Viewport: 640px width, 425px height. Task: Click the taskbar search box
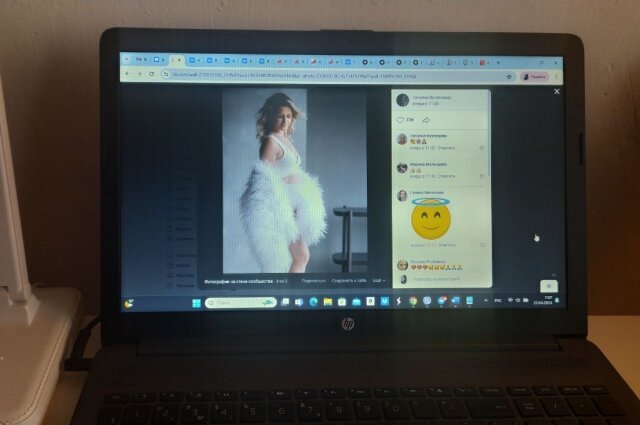(x=241, y=303)
